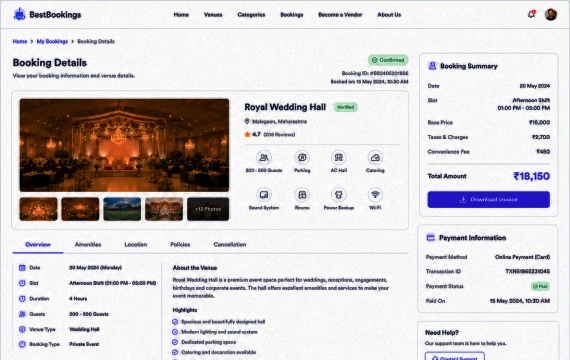Click the Sound System amenity icon

click(264, 195)
